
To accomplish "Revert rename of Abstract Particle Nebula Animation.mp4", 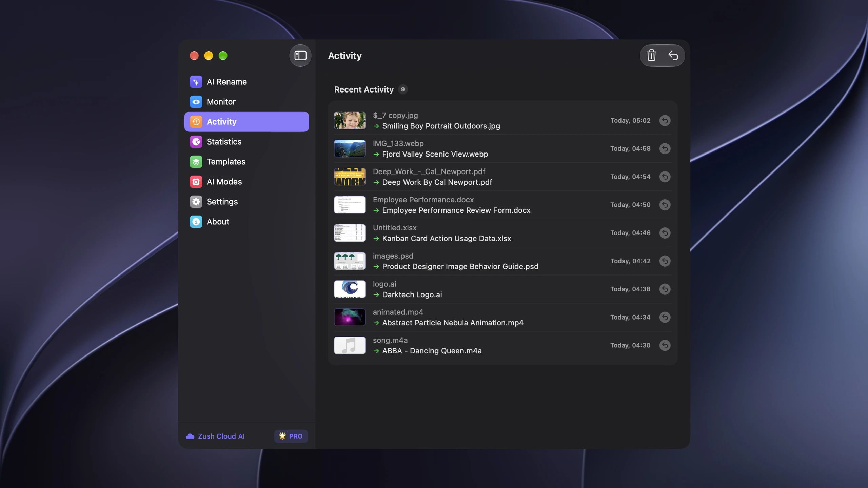I will pyautogui.click(x=665, y=318).
